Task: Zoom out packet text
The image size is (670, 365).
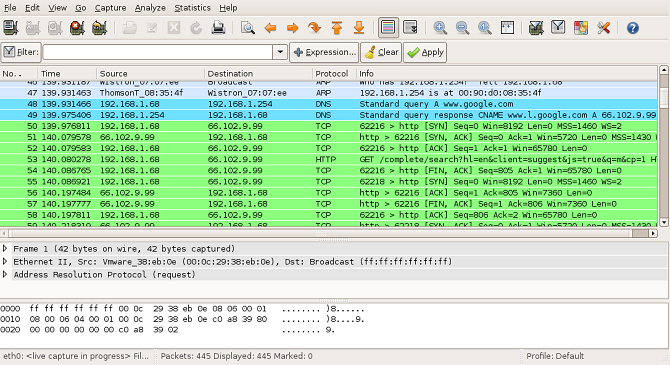Action: coord(462,28)
